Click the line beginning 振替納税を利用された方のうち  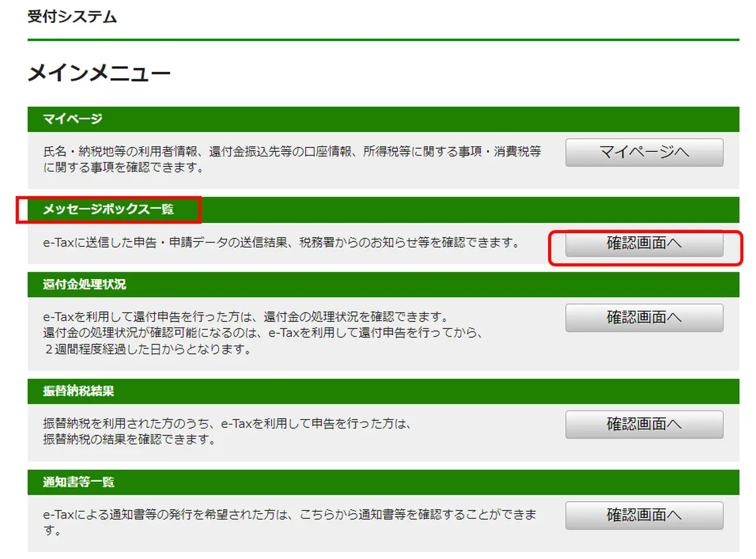227,424
